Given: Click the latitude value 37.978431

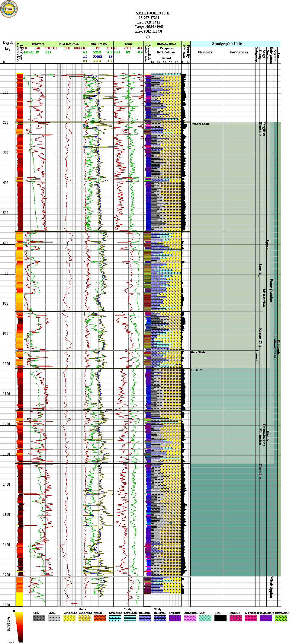Looking at the screenshot, I should click(x=153, y=22).
